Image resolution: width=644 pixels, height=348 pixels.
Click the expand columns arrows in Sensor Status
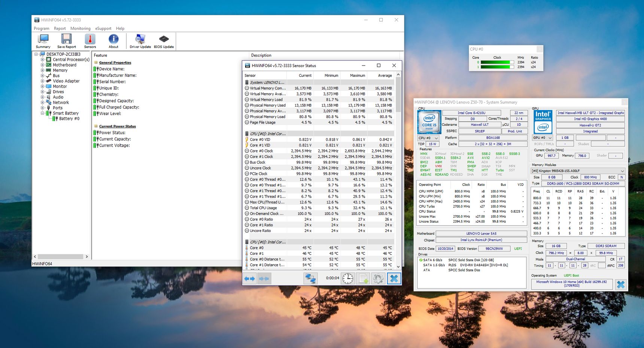coord(249,278)
